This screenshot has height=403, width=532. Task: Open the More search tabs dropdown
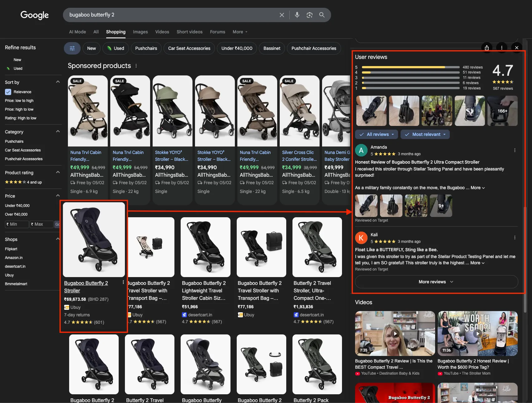(x=240, y=32)
